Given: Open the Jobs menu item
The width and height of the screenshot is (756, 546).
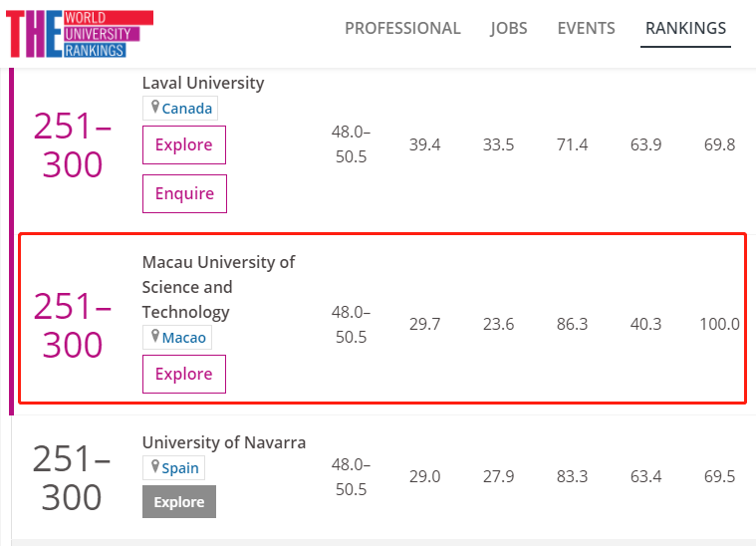Looking at the screenshot, I should pos(509,29).
